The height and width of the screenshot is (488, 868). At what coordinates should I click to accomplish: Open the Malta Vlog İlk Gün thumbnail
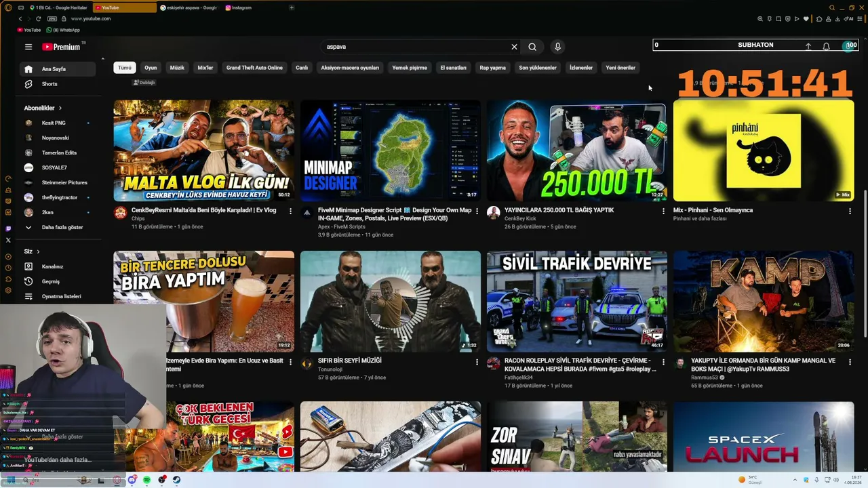pos(204,150)
